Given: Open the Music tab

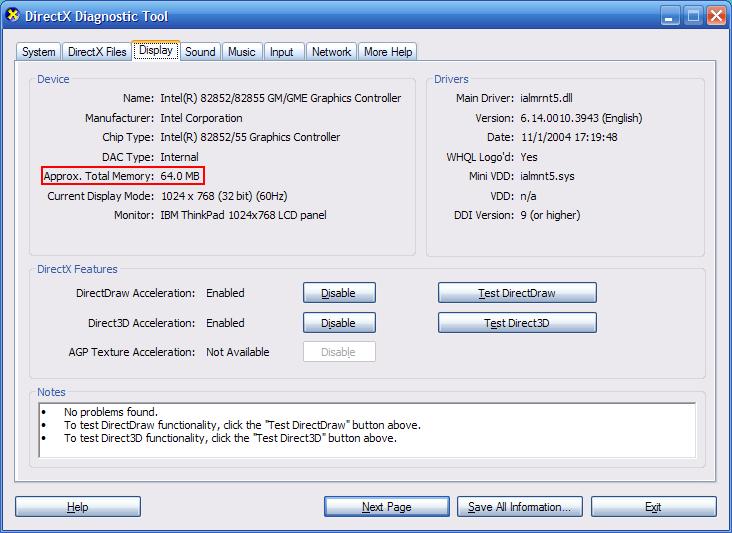Looking at the screenshot, I should click(x=242, y=52).
